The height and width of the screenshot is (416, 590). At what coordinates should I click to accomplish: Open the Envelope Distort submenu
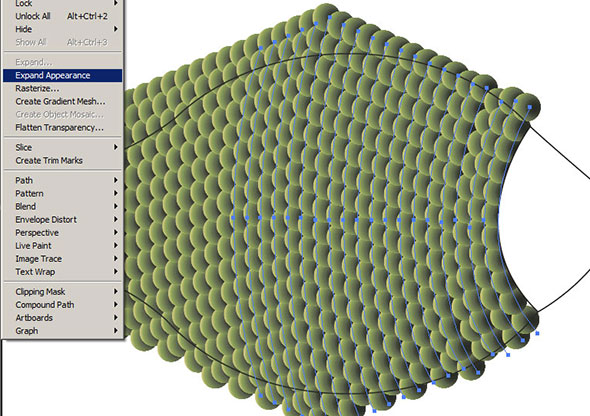click(62, 220)
